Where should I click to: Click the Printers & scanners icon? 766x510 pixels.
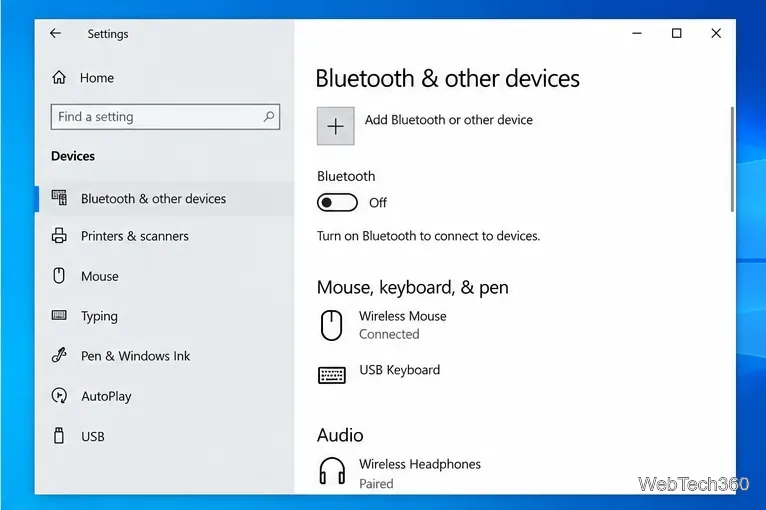59,235
